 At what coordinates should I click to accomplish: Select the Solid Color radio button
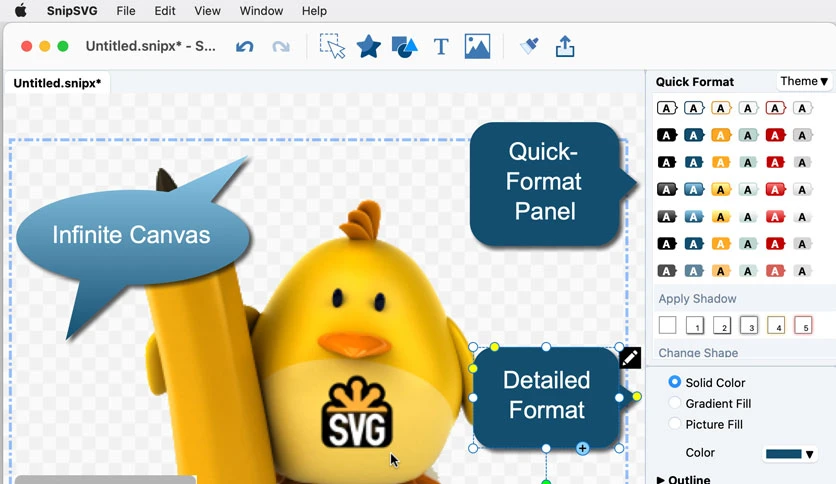pyautogui.click(x=674, y=382)
